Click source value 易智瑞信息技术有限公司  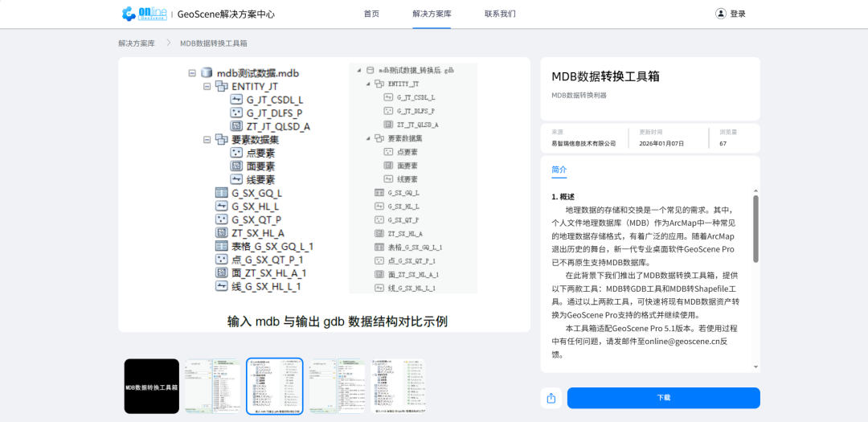[583, 143]
